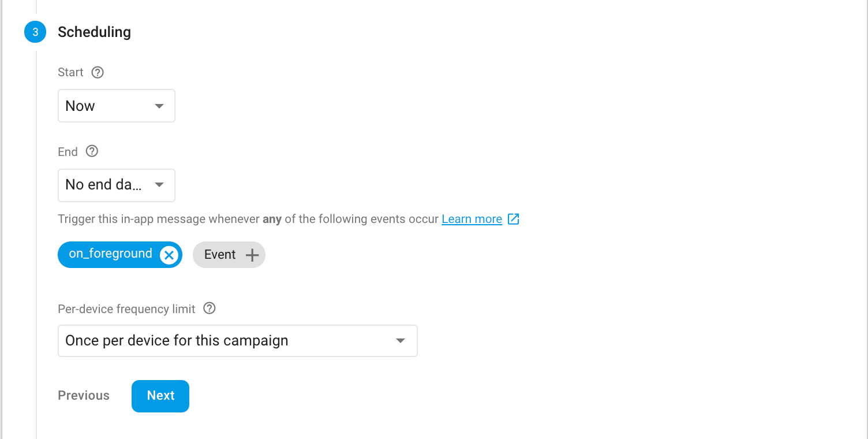
Task: Click the End field label
Action: 68,151
